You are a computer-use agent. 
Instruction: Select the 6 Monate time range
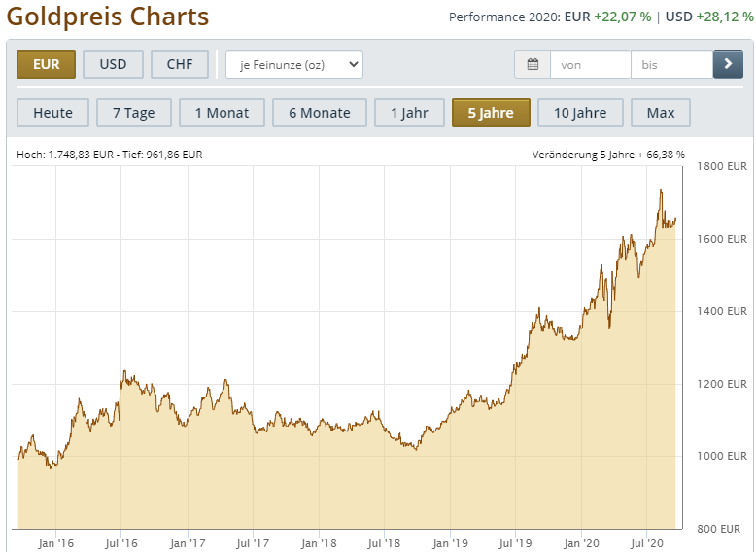tap(320, 113)
